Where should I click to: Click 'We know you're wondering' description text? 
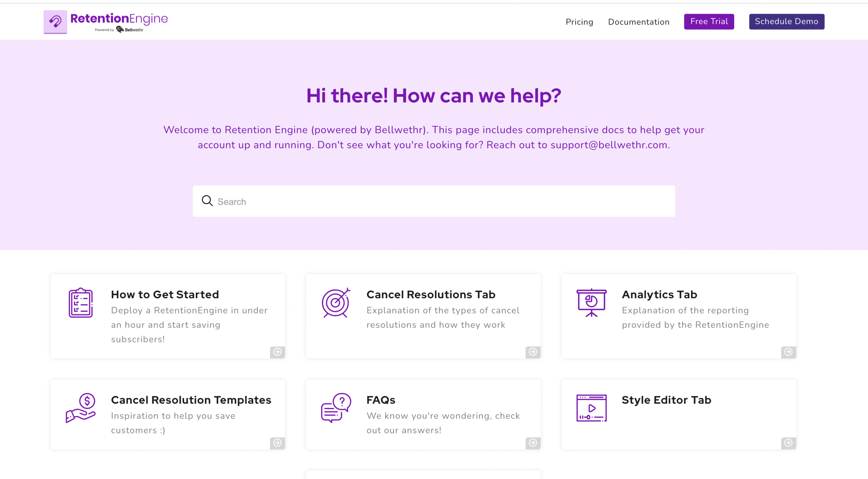pos(443,423)
